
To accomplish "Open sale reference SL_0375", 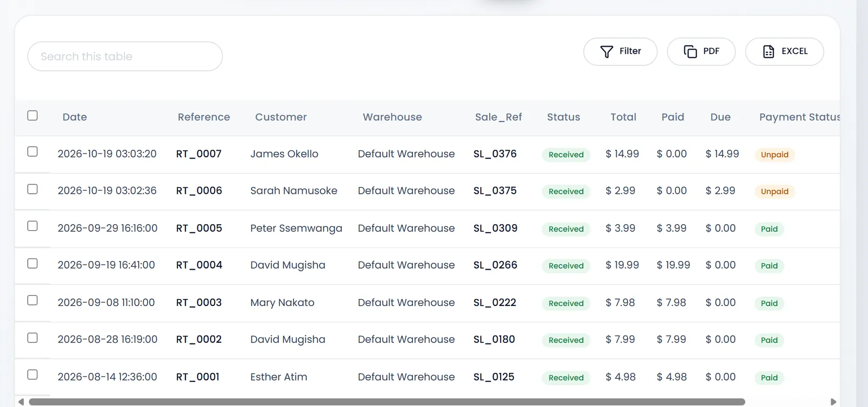I will point(495,191).
